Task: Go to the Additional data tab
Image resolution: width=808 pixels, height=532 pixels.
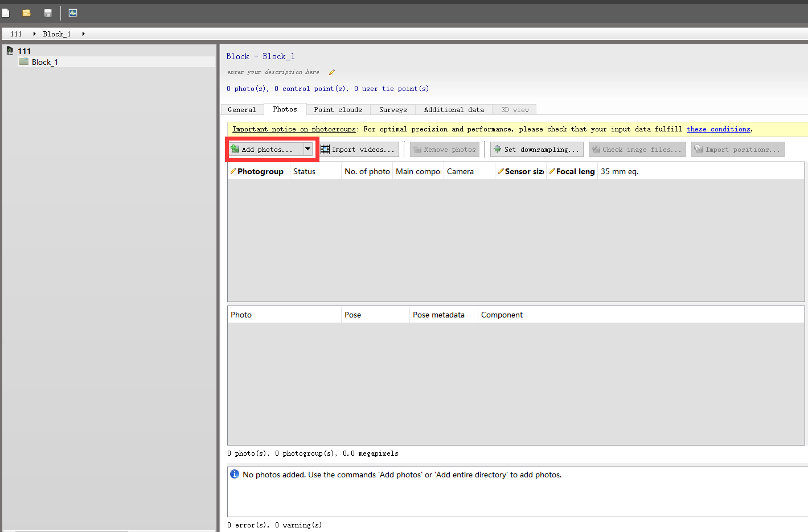Action: (453, 110)
